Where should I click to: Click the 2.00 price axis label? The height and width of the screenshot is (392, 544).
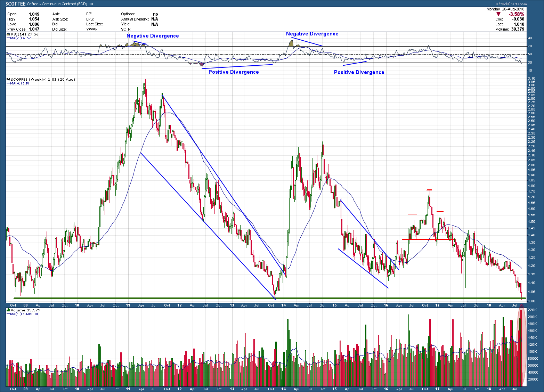coord(531,165)
